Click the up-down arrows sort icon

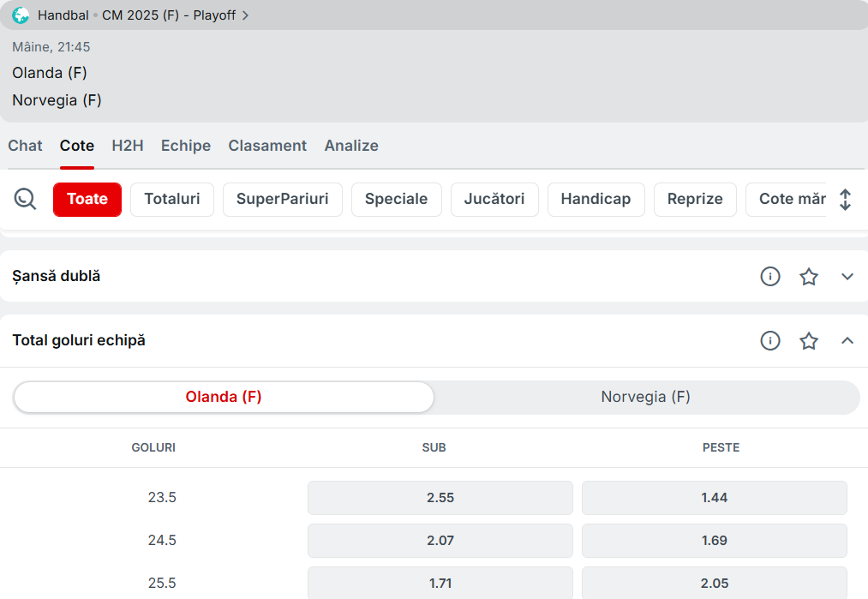tap(845, 200)
